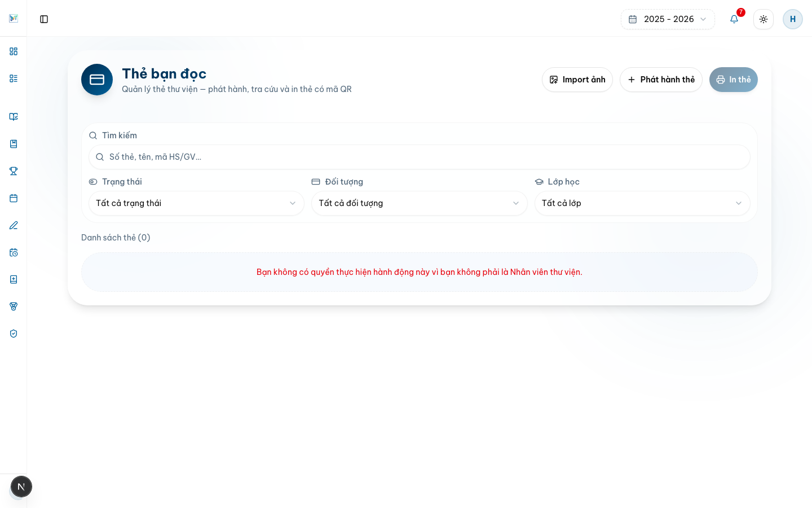This screenshot has width=812, height=508.
Task: Open the pen edit icon in sidebar
Action: (x=14, y=225)
